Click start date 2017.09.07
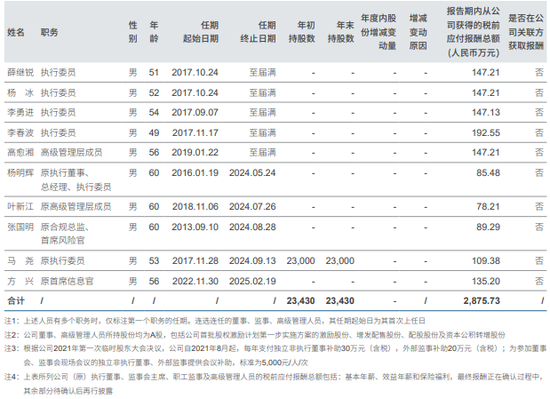 point(195,113)
